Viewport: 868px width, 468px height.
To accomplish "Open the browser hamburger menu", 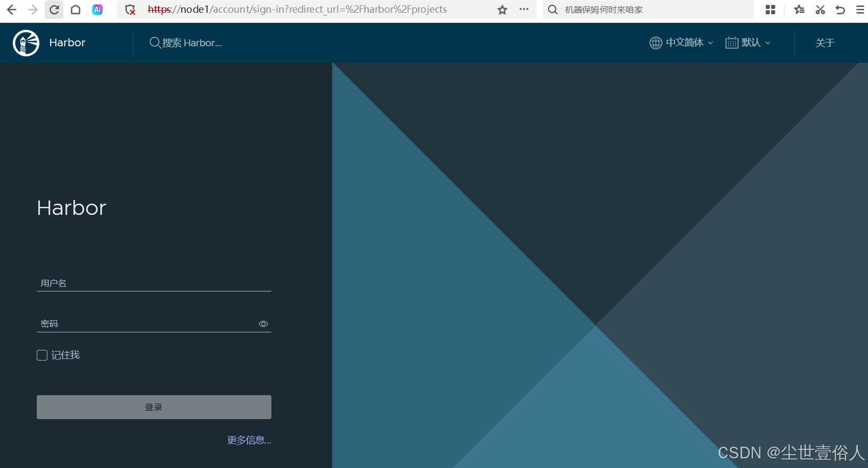I will click(x=860, y=10).
